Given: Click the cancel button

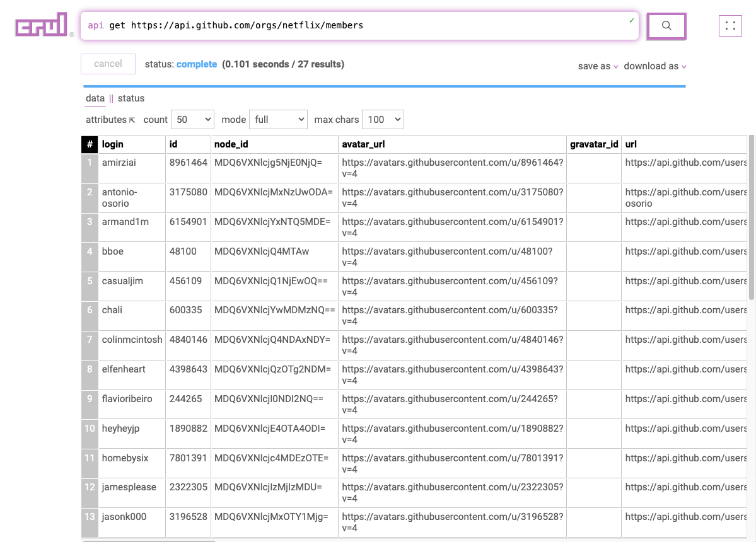Looking at the screenshot, I should click(108, 64).
